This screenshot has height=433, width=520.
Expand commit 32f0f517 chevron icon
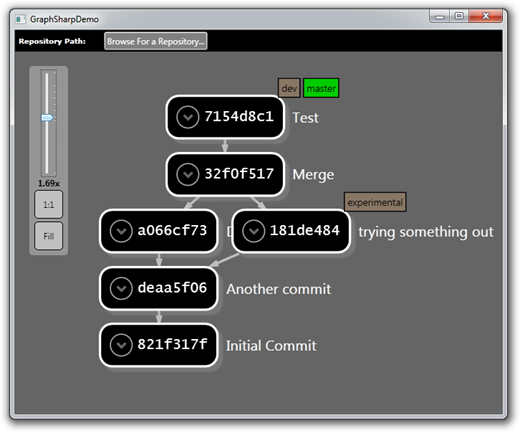click(x=188, y=174)
